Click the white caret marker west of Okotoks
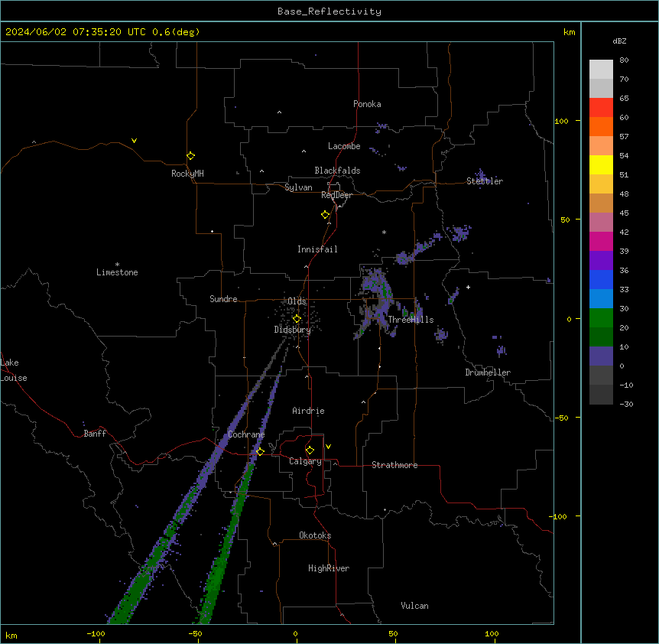This screenshot has width=659, height=644. [275, 544]
